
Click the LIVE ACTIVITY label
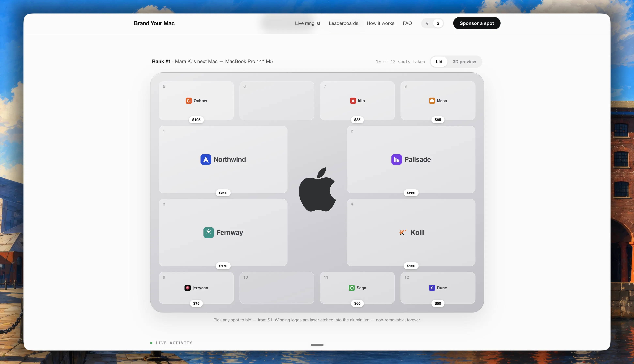(x=174, y=343)
